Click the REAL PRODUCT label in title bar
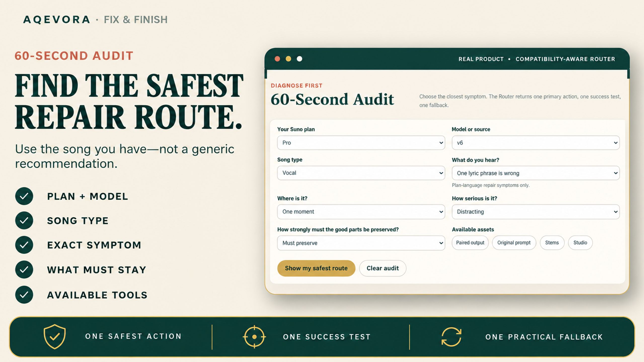644x362 pixels. coord(481,59)
